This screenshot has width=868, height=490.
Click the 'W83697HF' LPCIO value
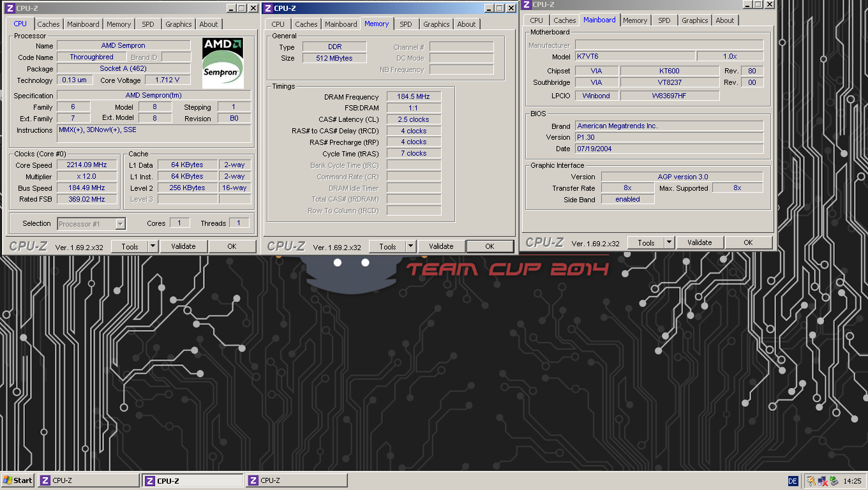[x=670, y=96]
